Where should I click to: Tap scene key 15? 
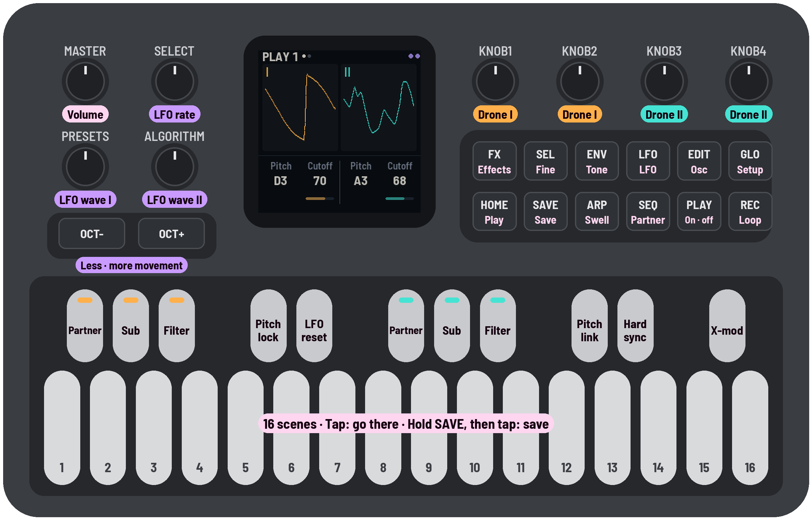click(x=704, y=427)
